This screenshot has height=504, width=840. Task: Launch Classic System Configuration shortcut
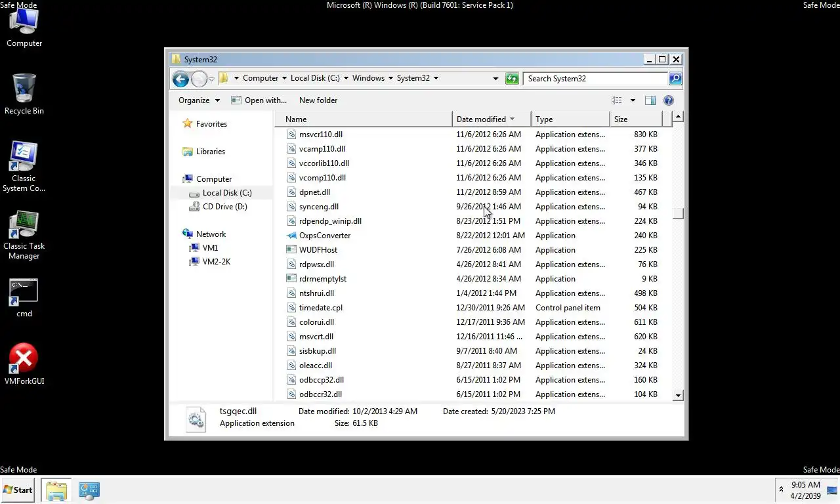click(24, 167)
